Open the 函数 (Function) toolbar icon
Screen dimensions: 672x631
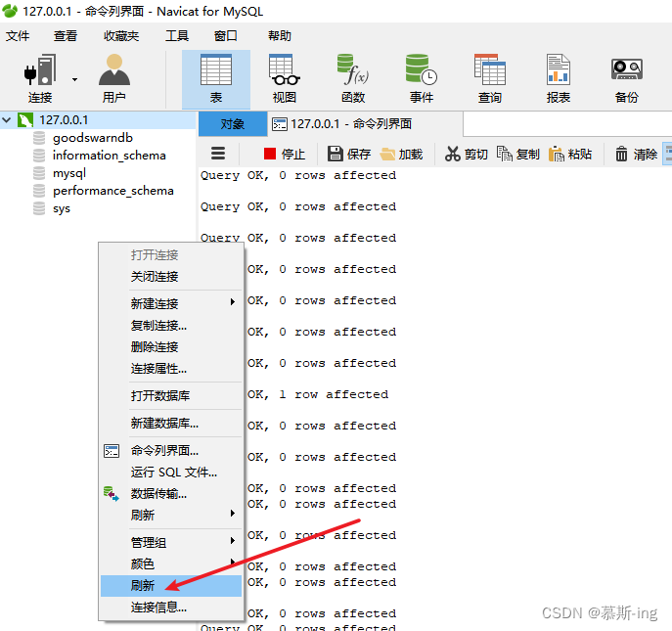353,79
